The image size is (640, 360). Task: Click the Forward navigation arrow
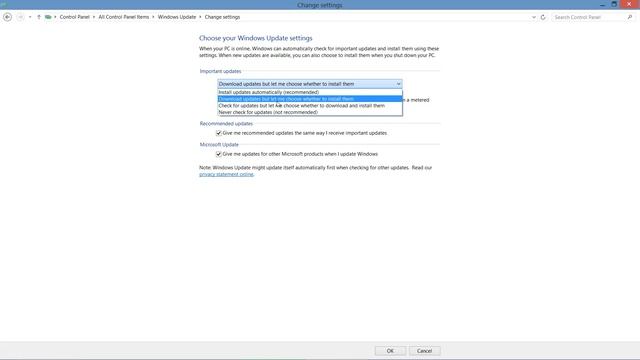[x=20, y=17]
